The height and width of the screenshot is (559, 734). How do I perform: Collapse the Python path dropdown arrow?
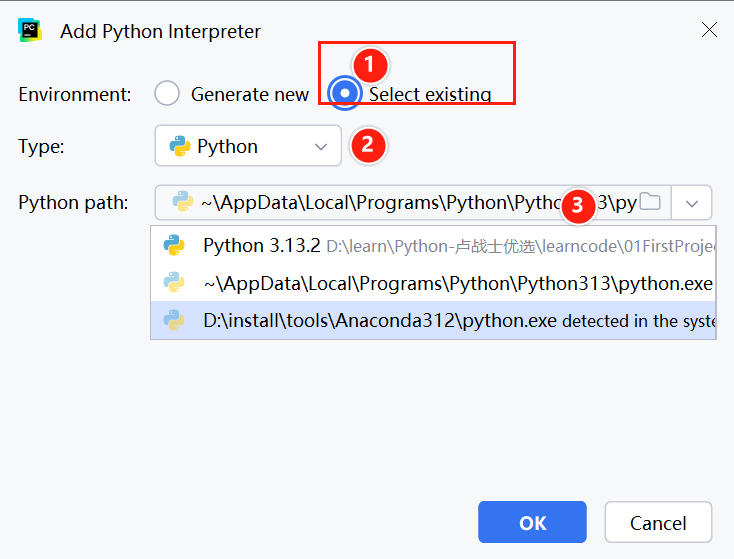coord(692,203)
